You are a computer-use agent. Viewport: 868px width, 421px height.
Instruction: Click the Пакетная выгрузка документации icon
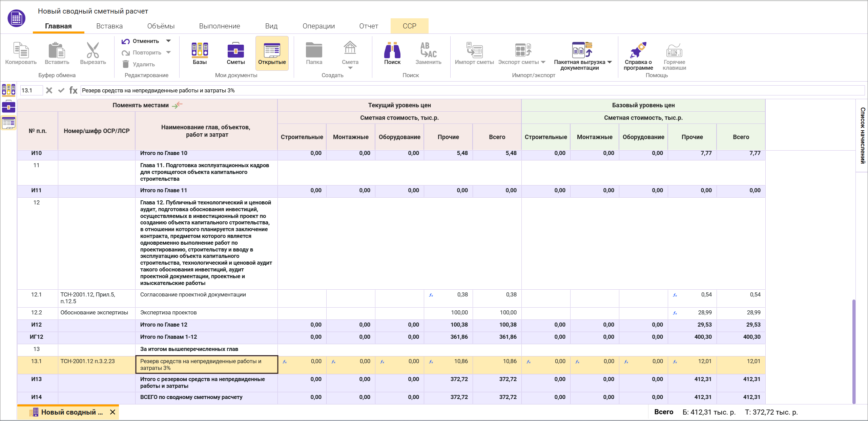click(581, 51)
